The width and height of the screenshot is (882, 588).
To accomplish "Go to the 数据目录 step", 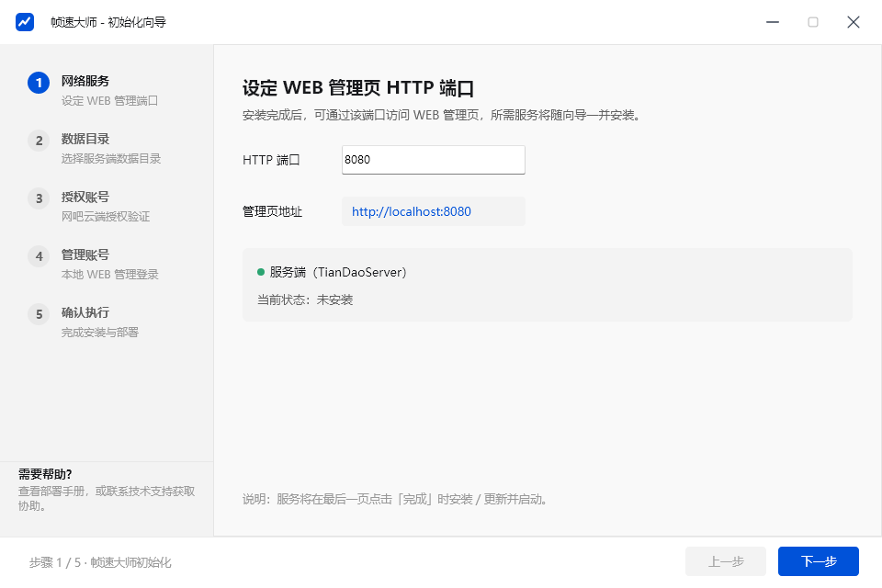I will click(x=85, y=139).
